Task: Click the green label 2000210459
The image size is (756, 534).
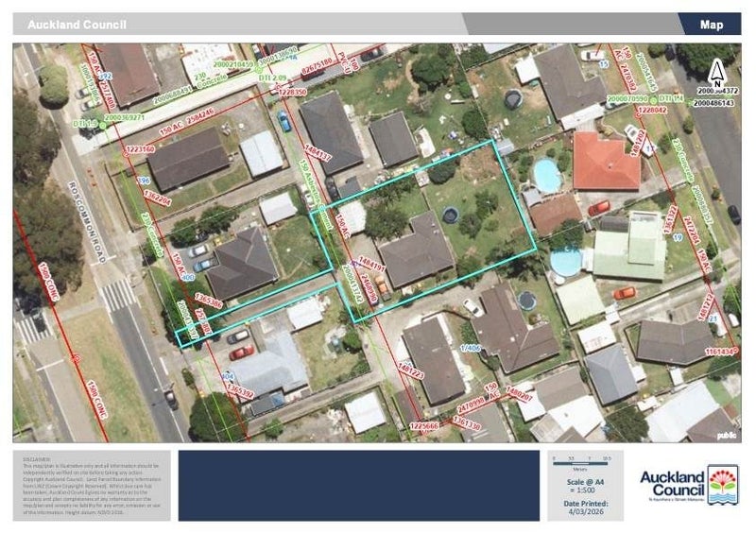Action: pyautogui.click(x=232, y=63)
